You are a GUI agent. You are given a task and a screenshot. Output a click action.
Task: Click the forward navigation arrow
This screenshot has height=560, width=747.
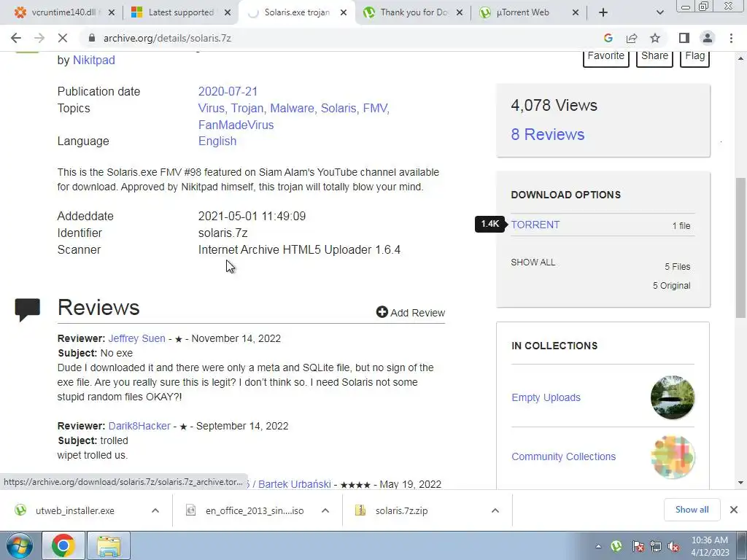(39, 38)
